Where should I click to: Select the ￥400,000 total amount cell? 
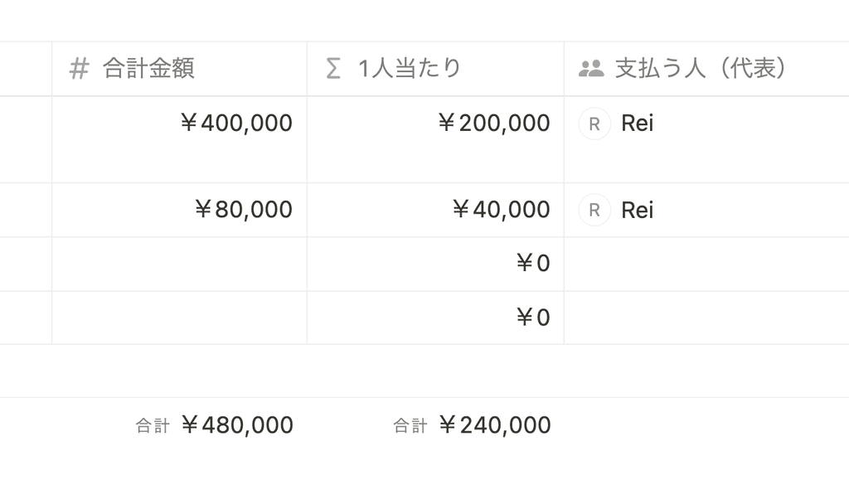179,139
